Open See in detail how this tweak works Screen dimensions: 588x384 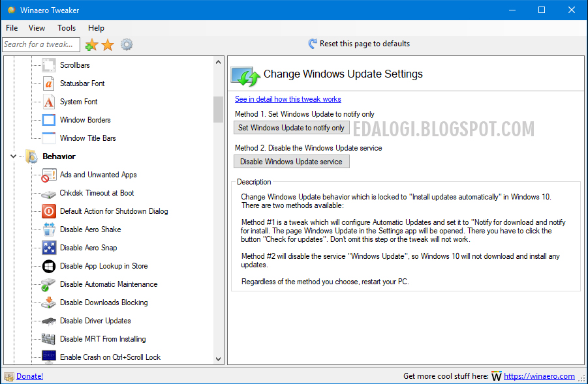[288, 99]
